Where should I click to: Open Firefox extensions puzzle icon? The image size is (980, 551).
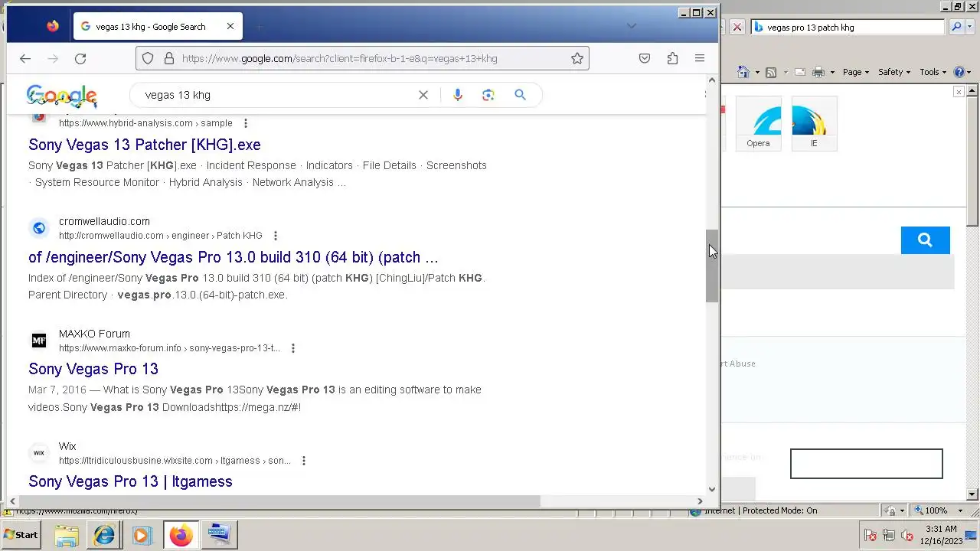pos(672,58)
